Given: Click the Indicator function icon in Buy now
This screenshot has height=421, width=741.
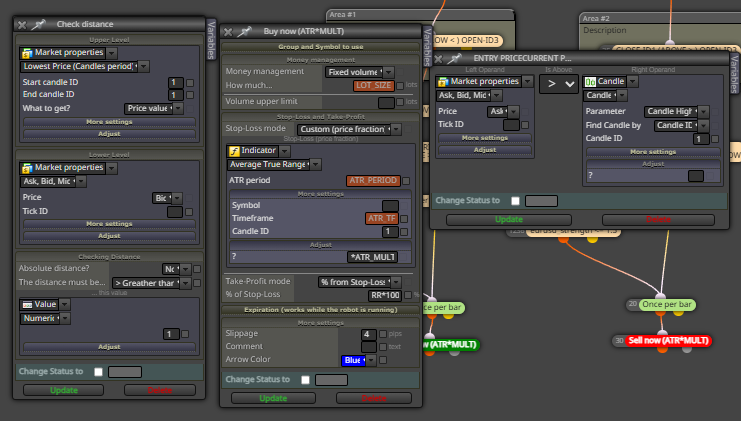Looking at the screenshot, I should (x=234, y=151).
